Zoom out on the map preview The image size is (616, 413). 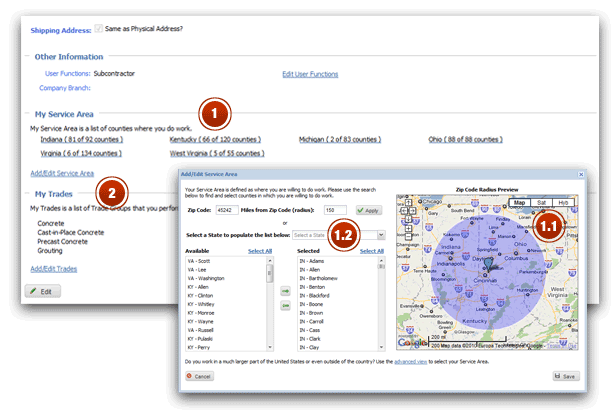pyautogui.click(x=408, y=237)
